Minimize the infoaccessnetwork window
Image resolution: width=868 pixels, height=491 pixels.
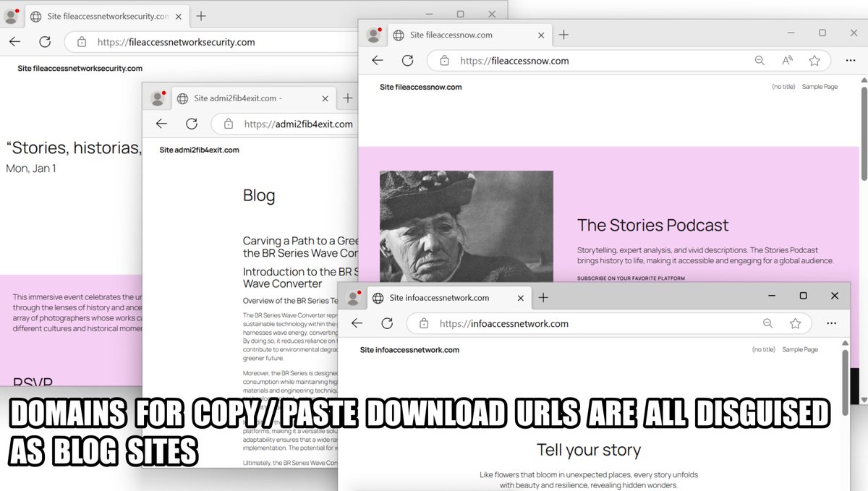772,296
